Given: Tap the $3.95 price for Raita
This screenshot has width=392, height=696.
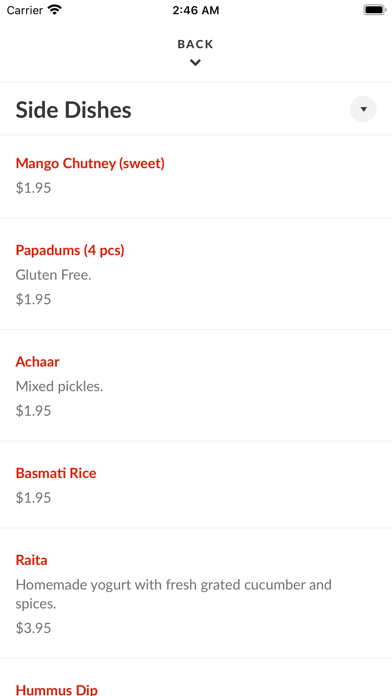Looking at the screenshot, I should [x=33, y=628].
